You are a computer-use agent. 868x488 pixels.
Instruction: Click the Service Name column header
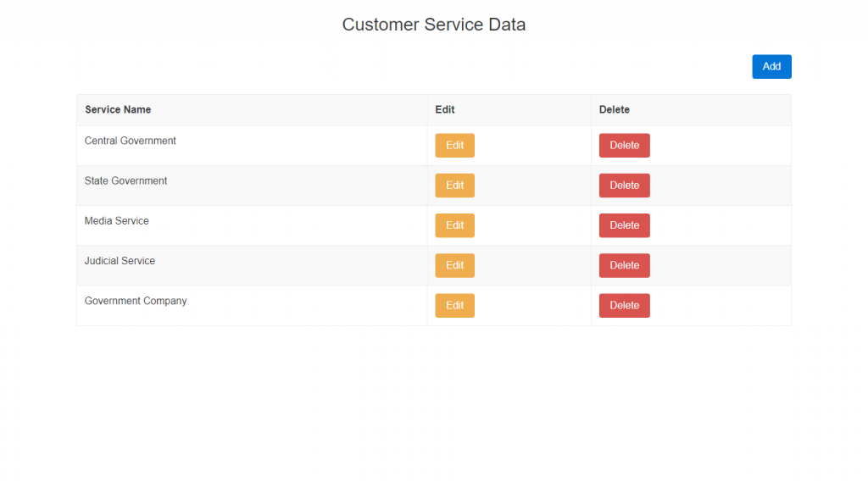[x=118, y=110]
